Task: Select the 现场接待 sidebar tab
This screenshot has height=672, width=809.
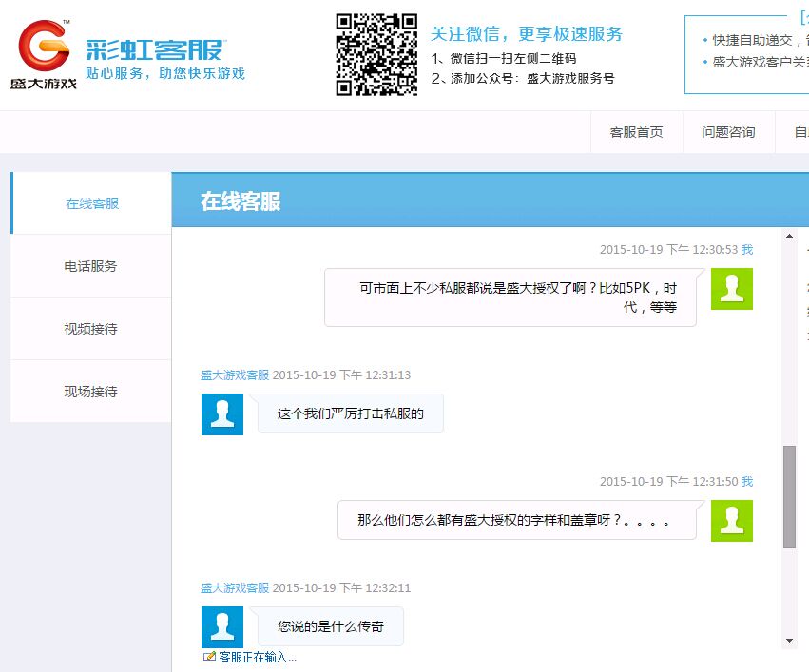Action: 90,392
